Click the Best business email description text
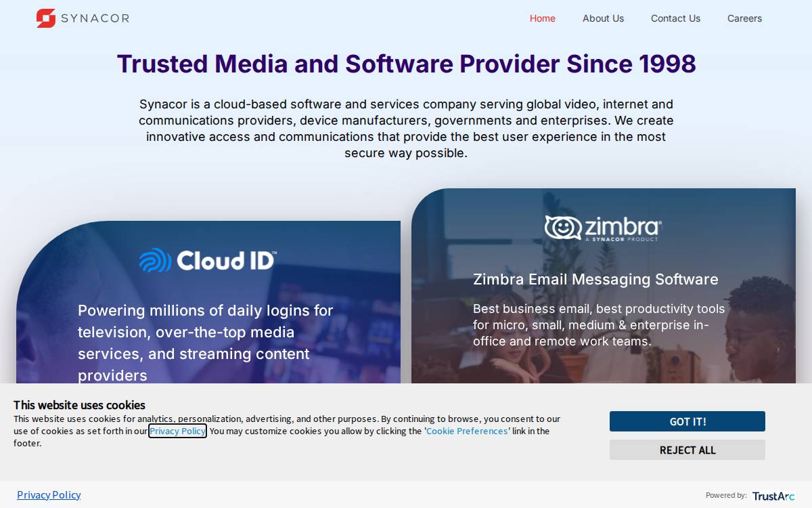 [599, 325]
